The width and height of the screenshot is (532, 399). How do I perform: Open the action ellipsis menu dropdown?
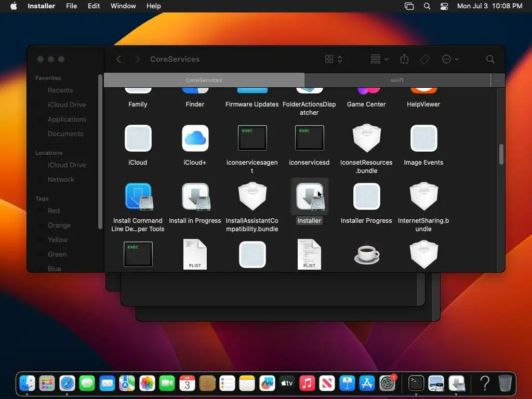tap(450, 59)
